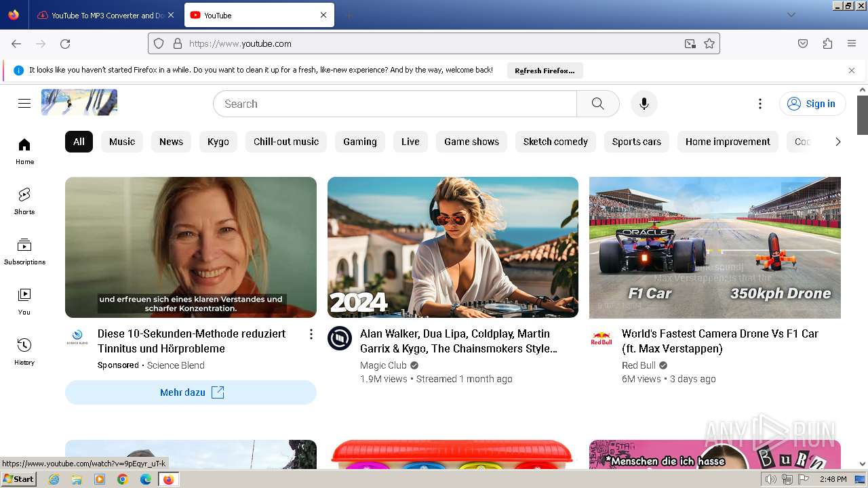Select the Gaming category chip
Screen dimensions: 868x488
(360, 142)
